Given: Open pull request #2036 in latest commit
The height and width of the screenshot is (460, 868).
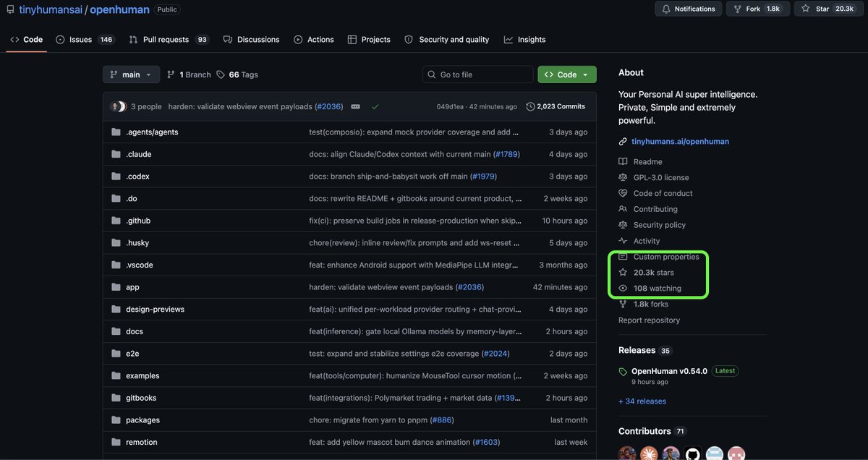Looking at the screenshot, I should click(x=329, y=107).
